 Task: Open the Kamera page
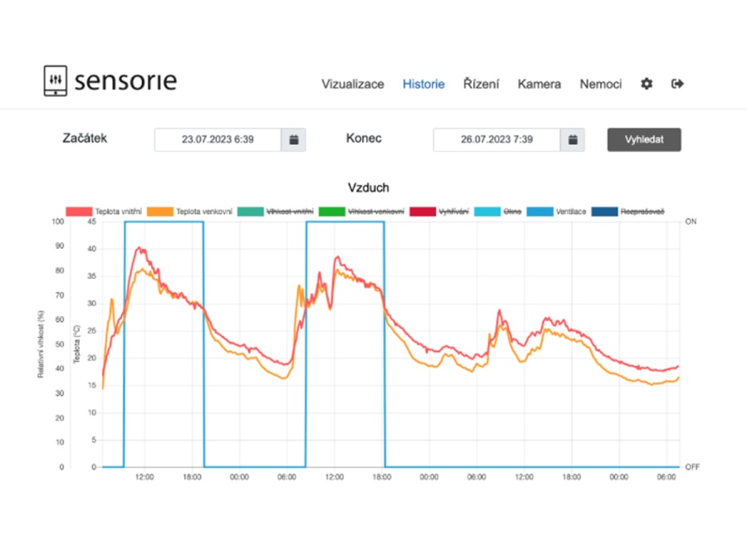click(539, 84)
